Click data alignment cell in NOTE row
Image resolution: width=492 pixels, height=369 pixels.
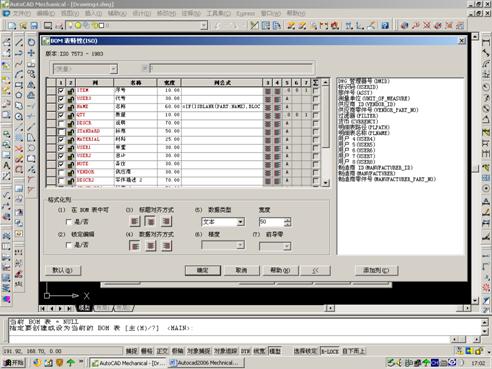tap(277, 164)
